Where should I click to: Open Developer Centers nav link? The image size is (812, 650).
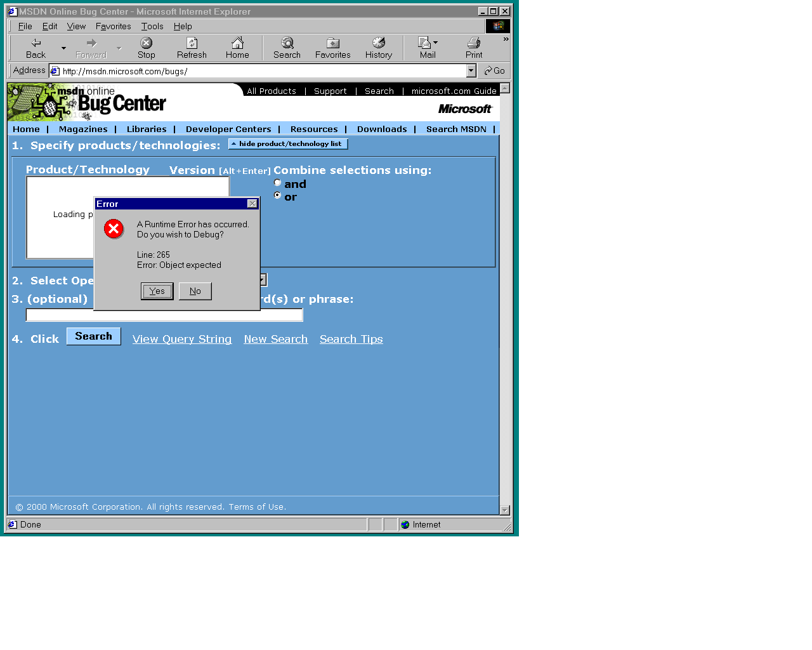click(228, 129)
